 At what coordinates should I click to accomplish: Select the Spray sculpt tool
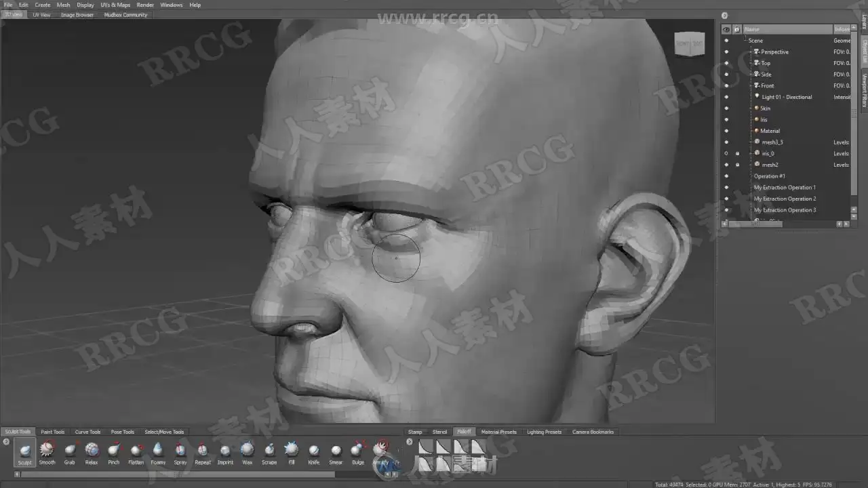point(180,453)
